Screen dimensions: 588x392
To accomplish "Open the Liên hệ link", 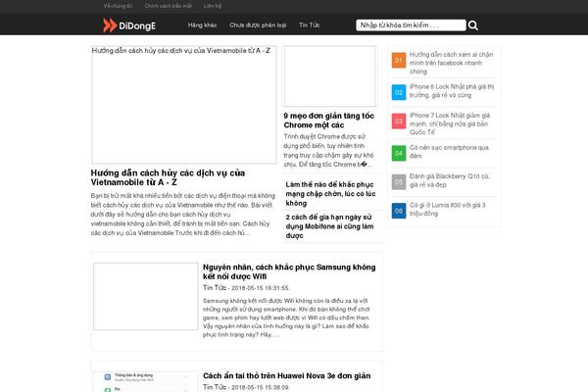I will (x=213, y=6).
